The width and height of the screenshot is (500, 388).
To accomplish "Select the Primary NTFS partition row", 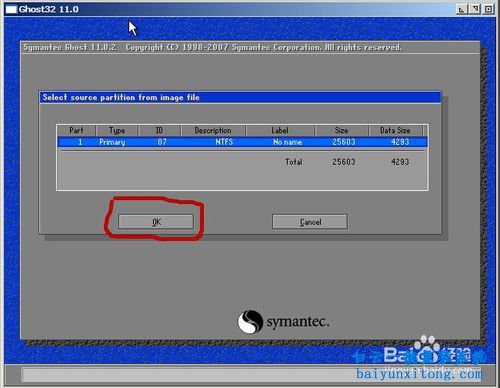I will (242, 142).
